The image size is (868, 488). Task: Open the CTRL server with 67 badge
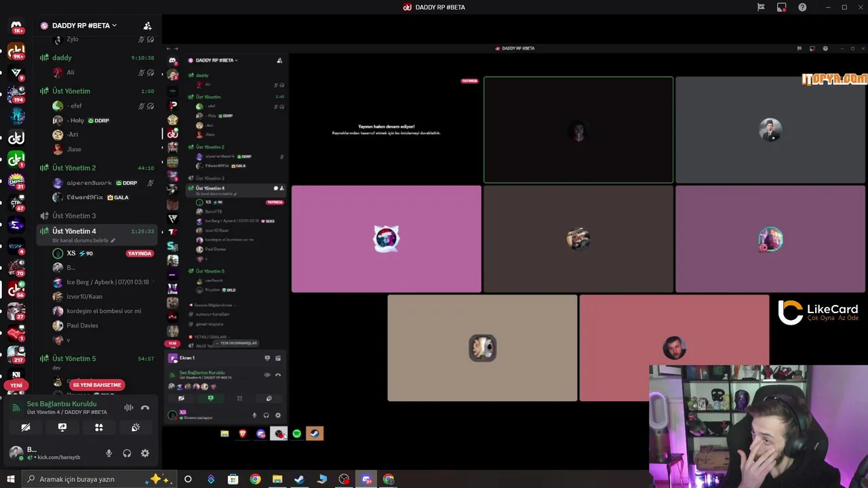pyautogui.click(x=16, y=203)
